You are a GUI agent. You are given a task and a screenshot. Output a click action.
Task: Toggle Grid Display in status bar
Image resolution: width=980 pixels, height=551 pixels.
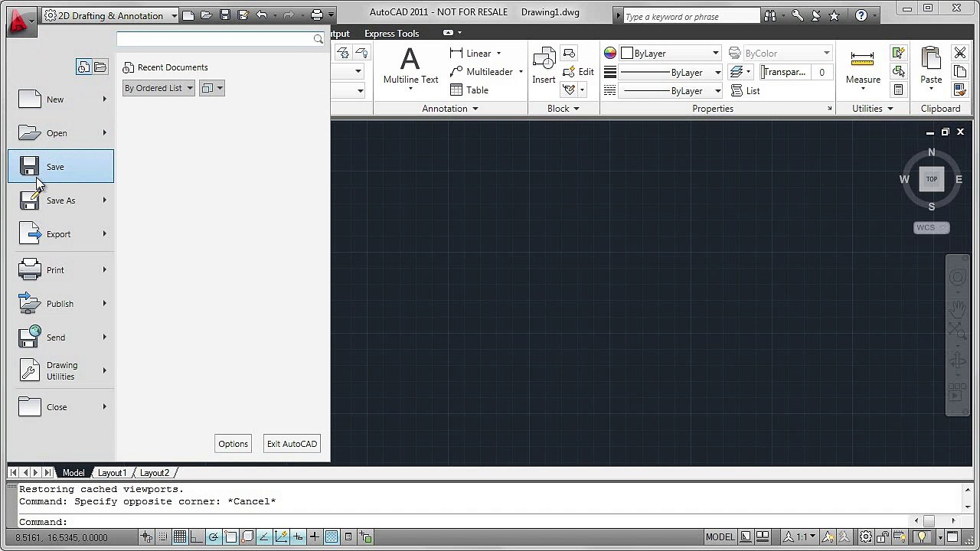click(x=180, y=537)
